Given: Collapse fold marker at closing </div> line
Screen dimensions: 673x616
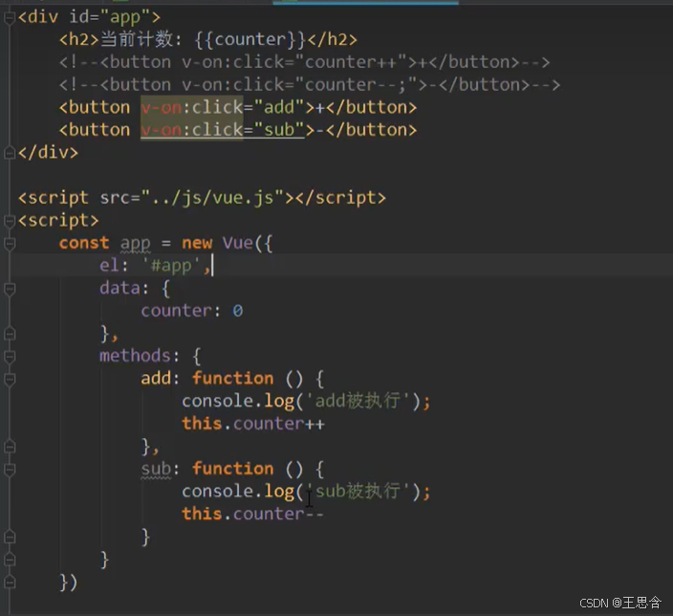Looking at the screenshot, I should coord(10,153).
